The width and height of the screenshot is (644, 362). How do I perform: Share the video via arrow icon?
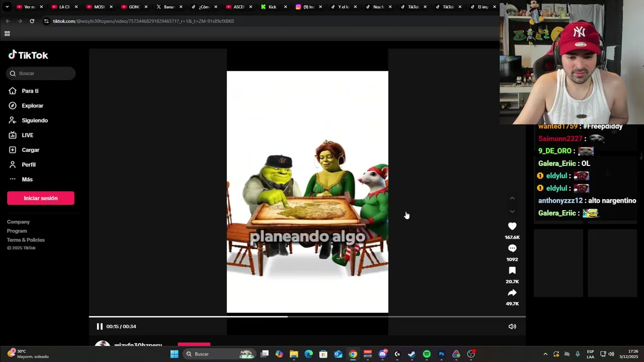point(512,293)
